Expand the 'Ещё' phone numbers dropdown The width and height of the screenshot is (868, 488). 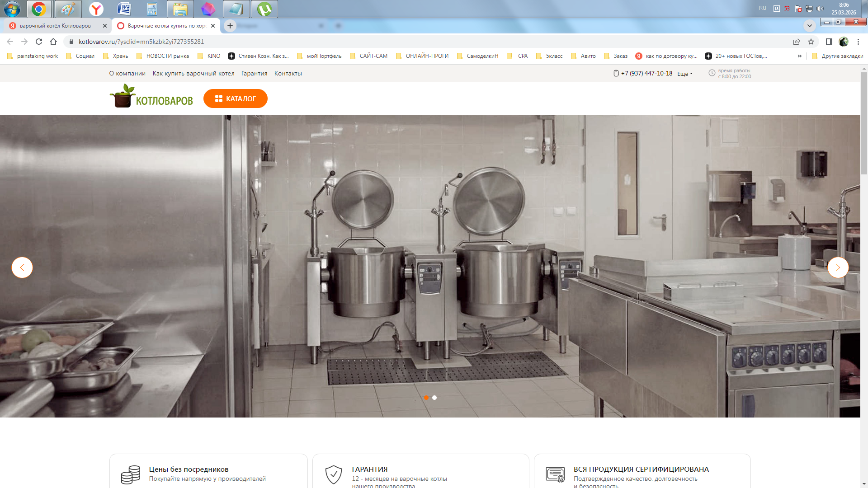tap(684, 74)
